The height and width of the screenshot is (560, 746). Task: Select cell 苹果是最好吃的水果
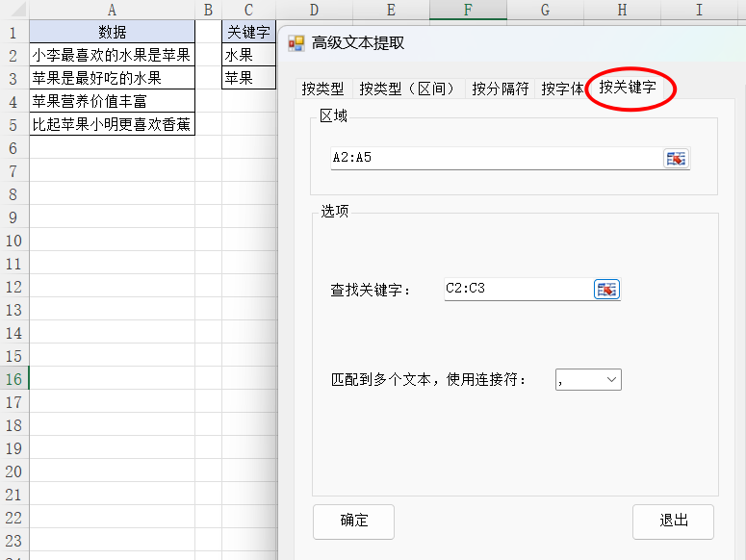point(113,78)
